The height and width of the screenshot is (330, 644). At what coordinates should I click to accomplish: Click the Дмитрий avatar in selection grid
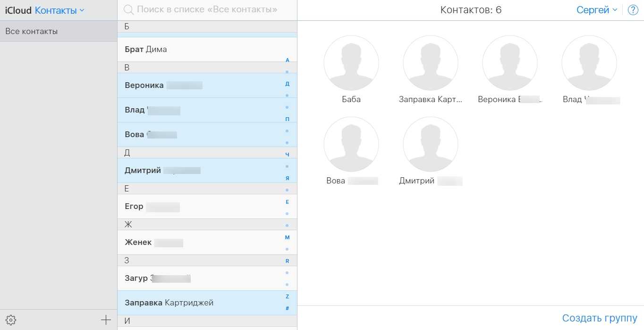tap(430, 144)
